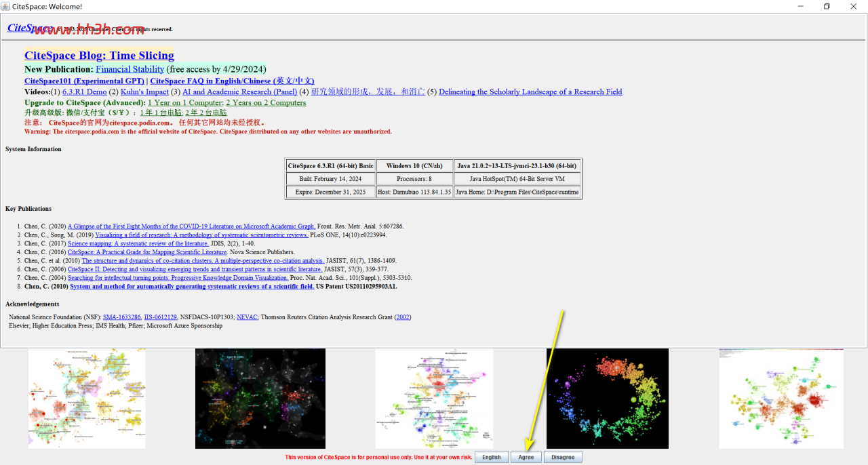Close the CiteSpace Welcome window
Viewport: 868px width, 465px height.
pos(854,6)
